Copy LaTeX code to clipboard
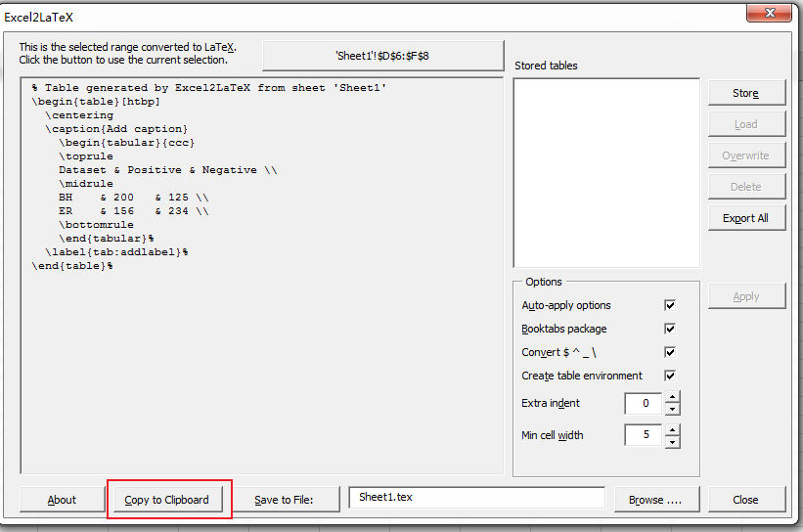803x532 pixels. tap(167, 500)
